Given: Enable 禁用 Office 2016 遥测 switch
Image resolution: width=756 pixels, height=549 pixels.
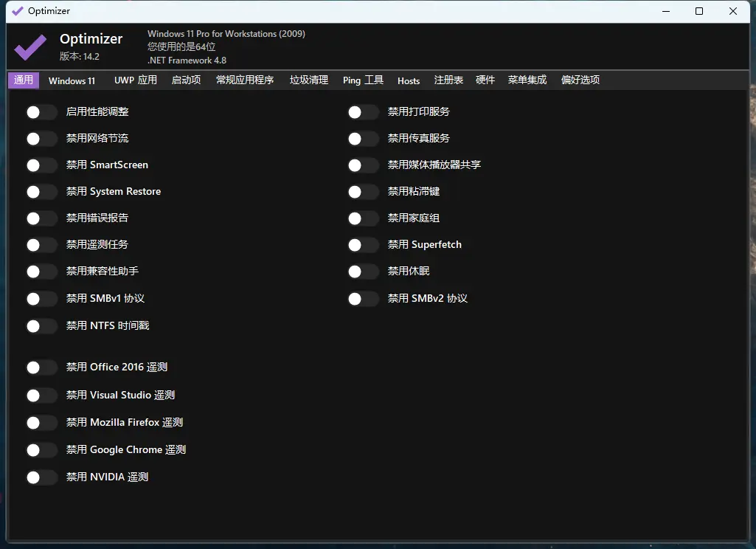Looking at the screenshot, I should (42, 367).
